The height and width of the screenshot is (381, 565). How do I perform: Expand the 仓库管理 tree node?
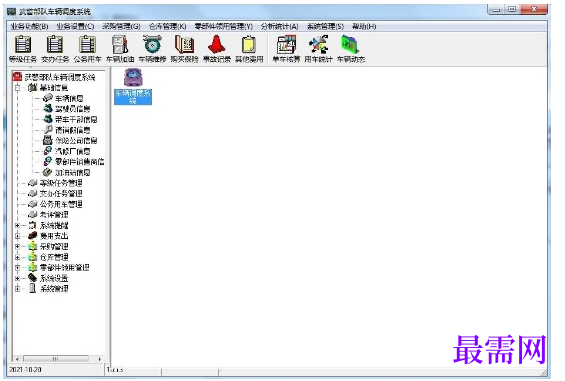point(17,257)
